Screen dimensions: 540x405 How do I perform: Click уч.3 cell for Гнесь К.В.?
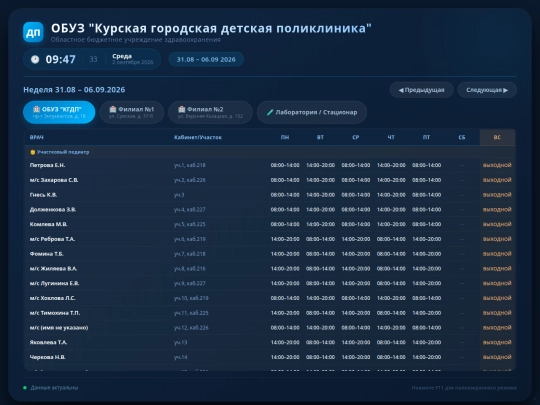[179, 195]
